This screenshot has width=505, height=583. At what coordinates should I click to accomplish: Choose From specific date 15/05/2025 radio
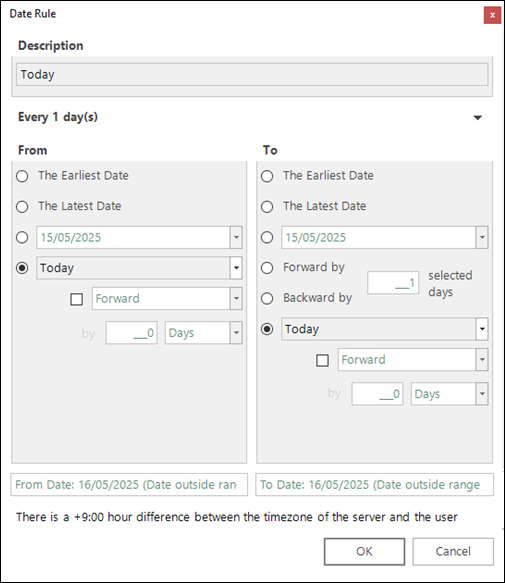22,237
